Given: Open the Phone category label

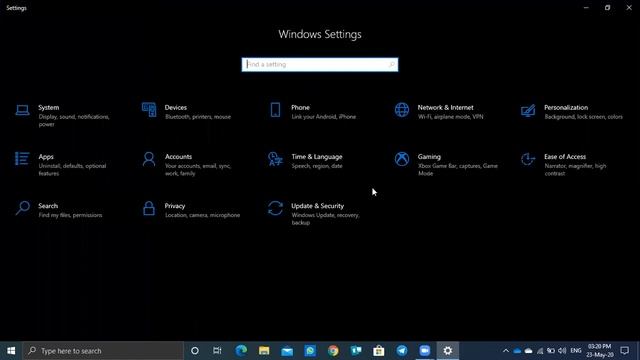Looking at the screenshot, I should tap(300, 107).
